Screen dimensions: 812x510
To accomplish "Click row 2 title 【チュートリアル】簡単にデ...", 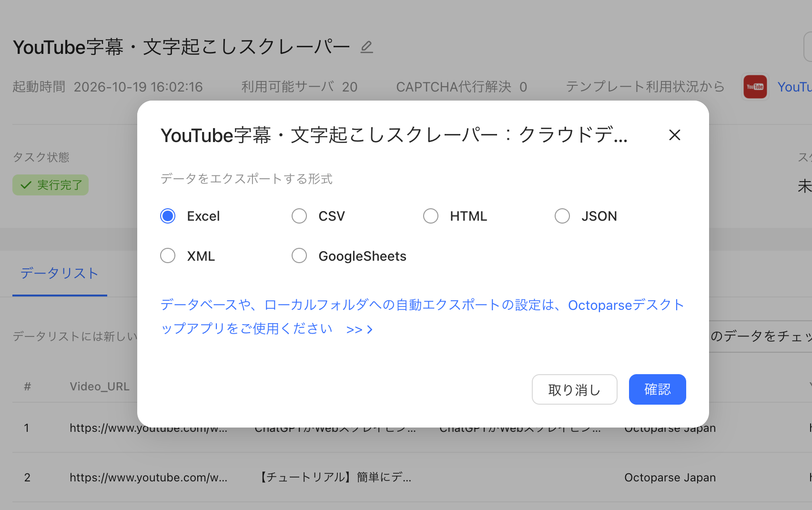I will coord(334,477).
